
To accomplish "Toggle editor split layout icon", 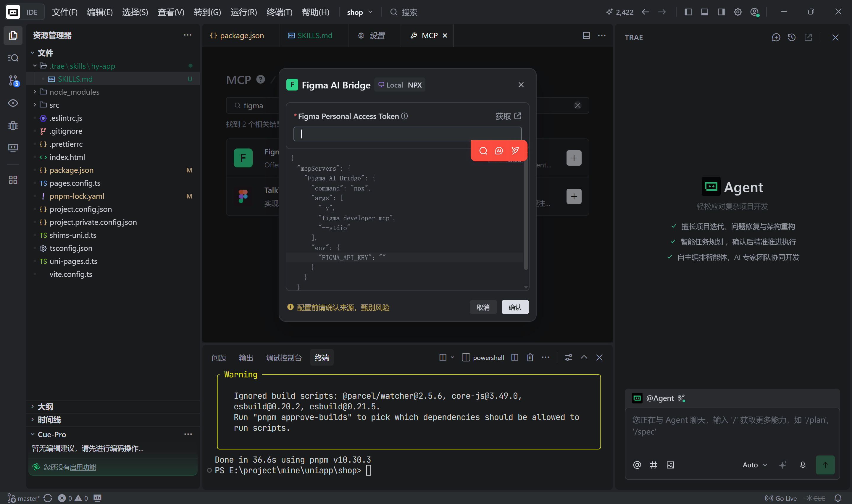I will pyautogui.click(x=586, y=35).
